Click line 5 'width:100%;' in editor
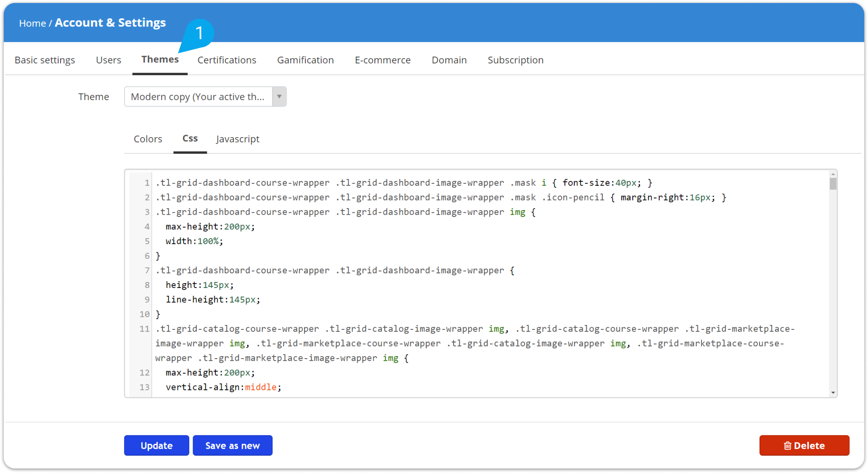Image resolution: width=868 pixels, height=473 pixels. coord(194,241)
